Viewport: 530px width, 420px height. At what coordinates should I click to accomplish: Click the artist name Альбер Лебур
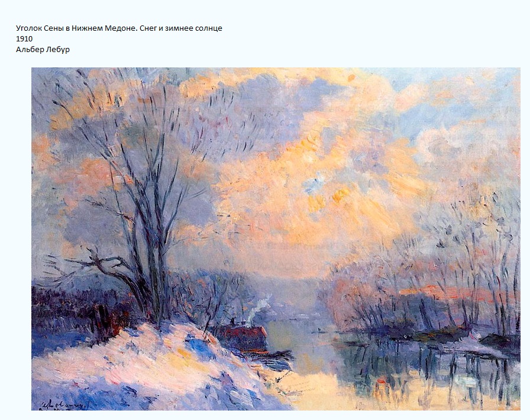pyautogui.click(x=43, y=49)
